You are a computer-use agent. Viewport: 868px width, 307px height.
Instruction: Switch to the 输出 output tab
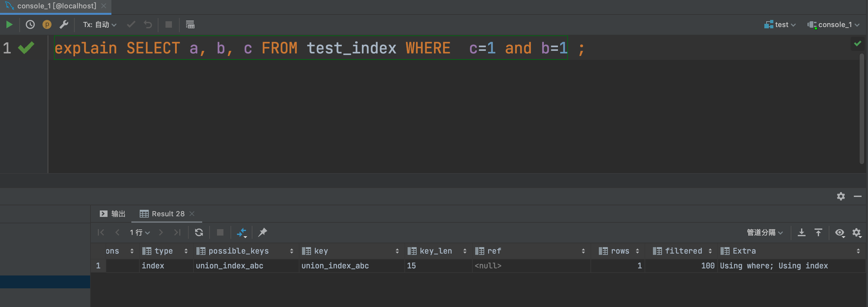click(113, 214)
